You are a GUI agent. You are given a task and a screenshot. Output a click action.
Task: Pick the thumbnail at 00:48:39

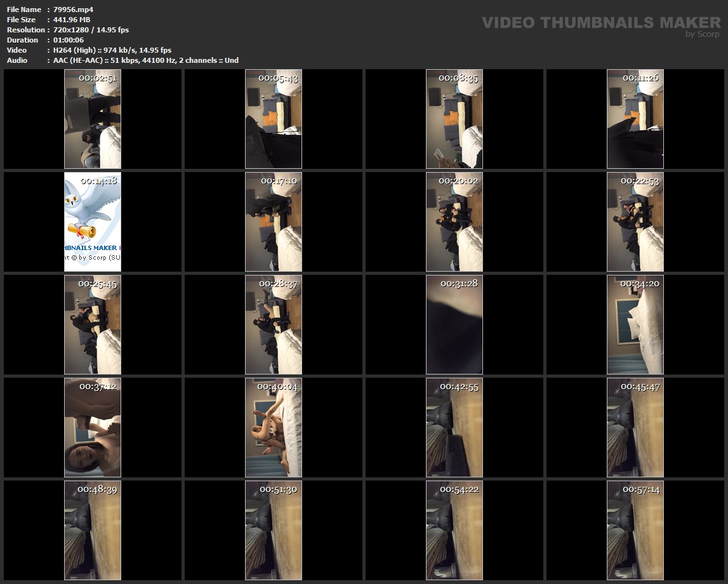click(x=93, y=530)
